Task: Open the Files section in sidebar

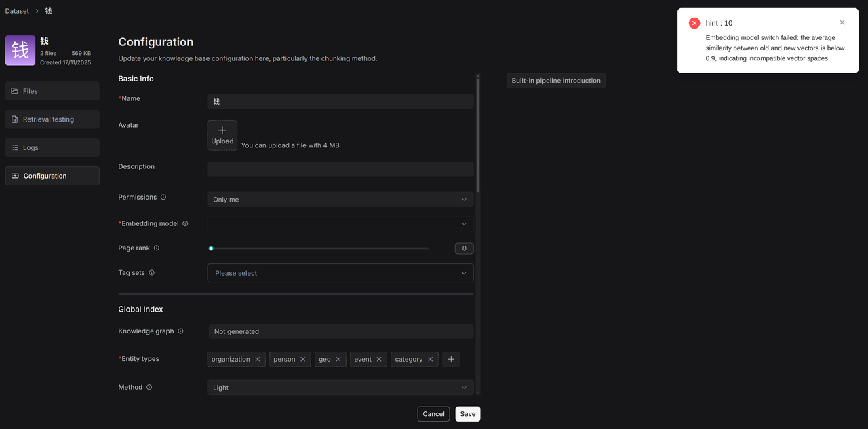Action: 52,91
